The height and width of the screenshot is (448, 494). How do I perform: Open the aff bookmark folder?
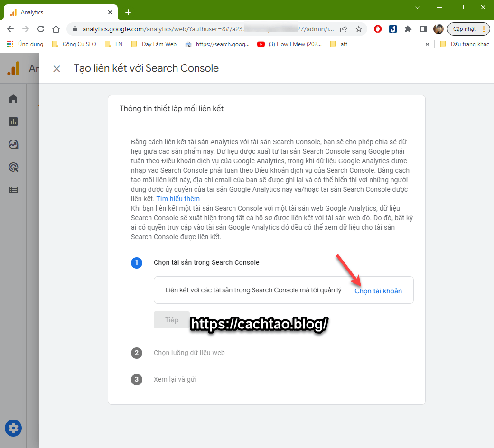click(339, 44)
